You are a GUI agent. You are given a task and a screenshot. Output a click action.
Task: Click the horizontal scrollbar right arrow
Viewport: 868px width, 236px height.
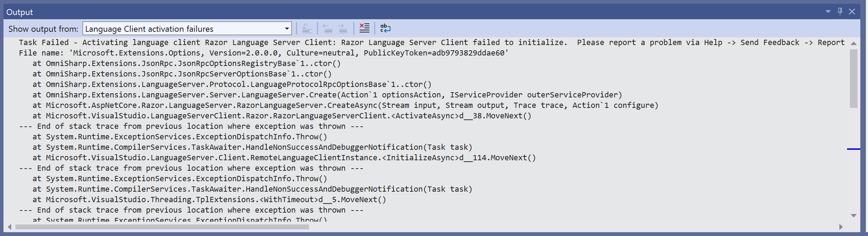841,227
